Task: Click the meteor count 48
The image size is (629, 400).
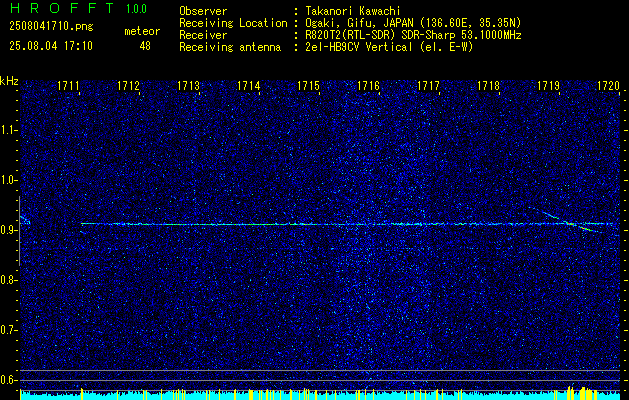Action: [145, 46]
